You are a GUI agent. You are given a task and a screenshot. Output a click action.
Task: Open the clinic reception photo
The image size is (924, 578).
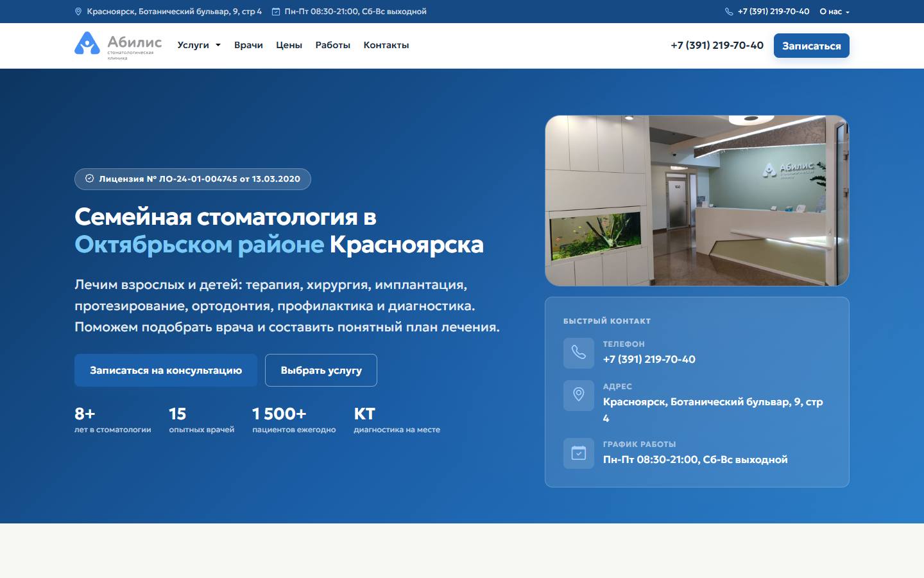tap(697, 200)
